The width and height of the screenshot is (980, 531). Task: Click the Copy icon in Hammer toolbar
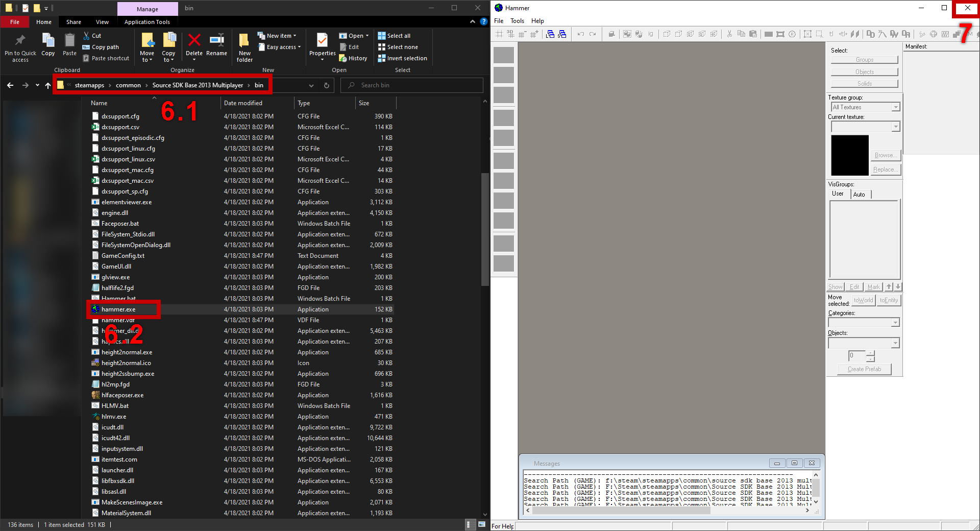pos(741,34)
